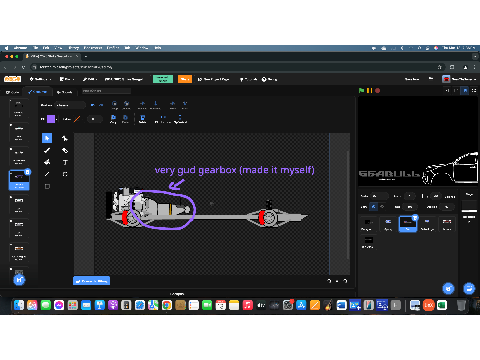The image size is (480, 360).
Task: Delete the selected sprite via trash badge
Action: [x=415, y=218]
